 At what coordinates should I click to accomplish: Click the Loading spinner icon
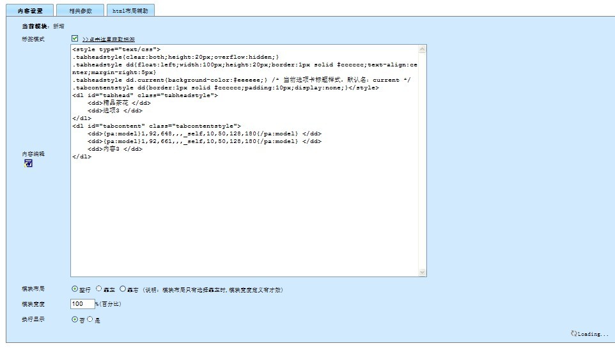tap(573, 333)
